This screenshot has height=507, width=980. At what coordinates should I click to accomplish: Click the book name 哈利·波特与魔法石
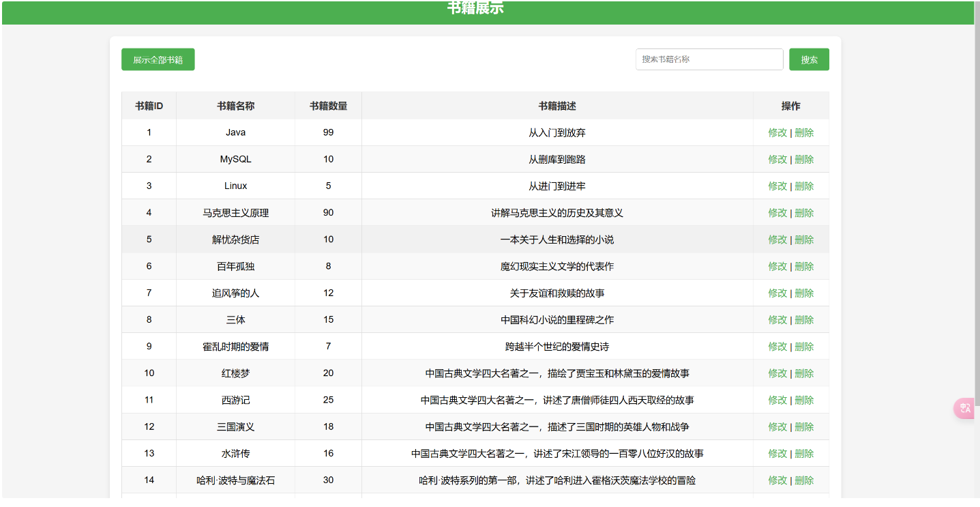pos(236,480)
